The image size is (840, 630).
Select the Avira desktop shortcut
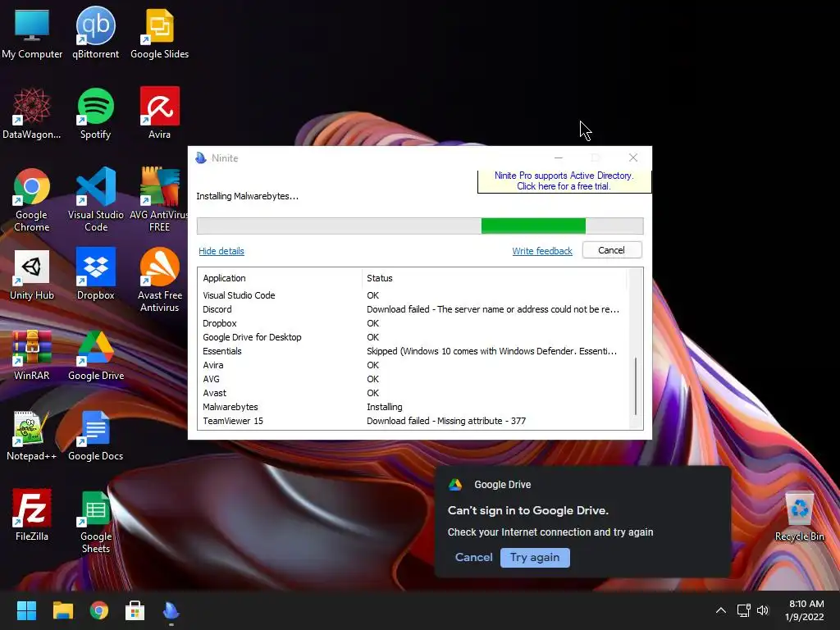point(159,113)
